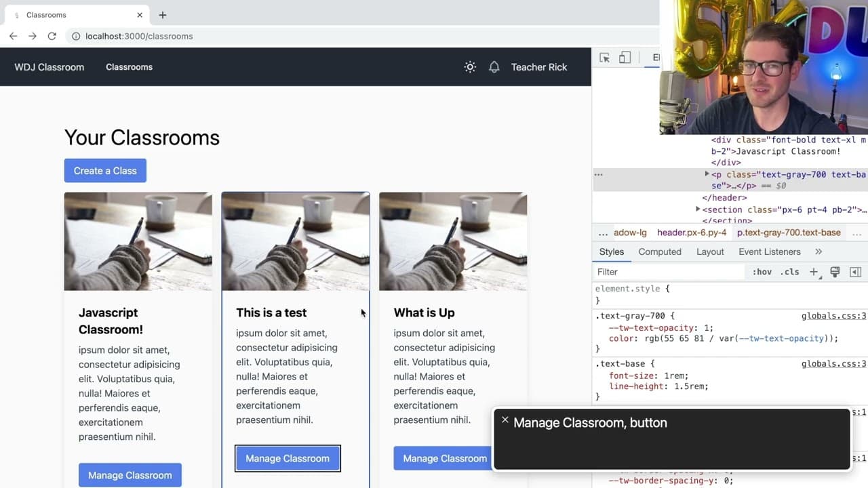Toggle the light/dark theme sun icon
The width and height of the screenshot is (868, 488).
pos(470,67)
